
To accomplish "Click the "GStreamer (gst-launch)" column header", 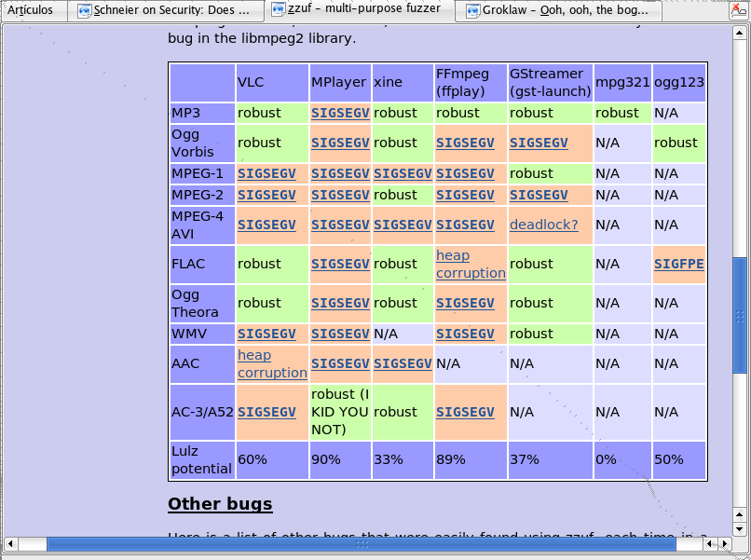I will (550, 82).
